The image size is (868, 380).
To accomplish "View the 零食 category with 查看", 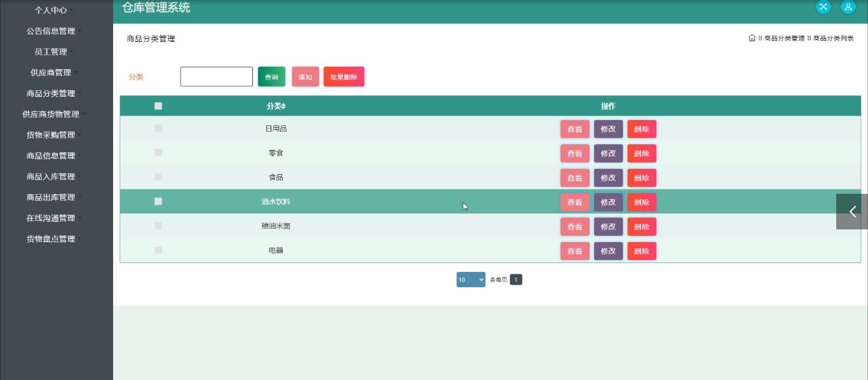I will [575, 153].
